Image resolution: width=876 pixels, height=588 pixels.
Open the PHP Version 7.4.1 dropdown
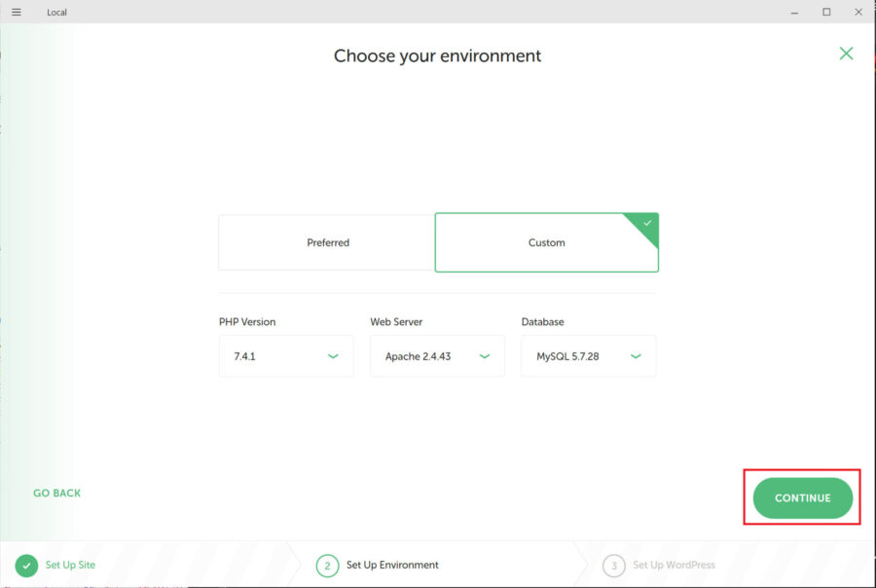(x=286, y=356)
